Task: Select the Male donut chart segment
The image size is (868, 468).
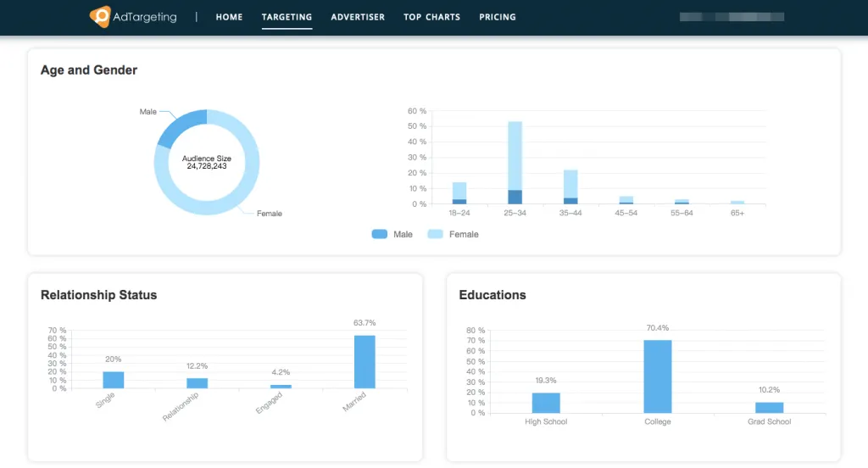Action: 181,125
